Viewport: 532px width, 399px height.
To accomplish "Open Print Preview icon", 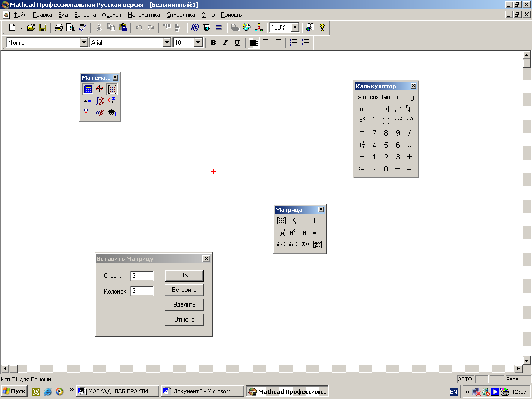I will point(70,28).
